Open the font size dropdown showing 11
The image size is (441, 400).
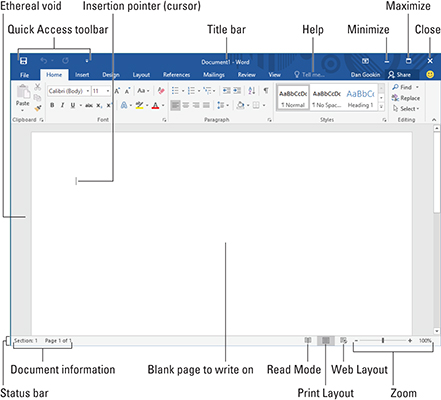click(101, 91)
